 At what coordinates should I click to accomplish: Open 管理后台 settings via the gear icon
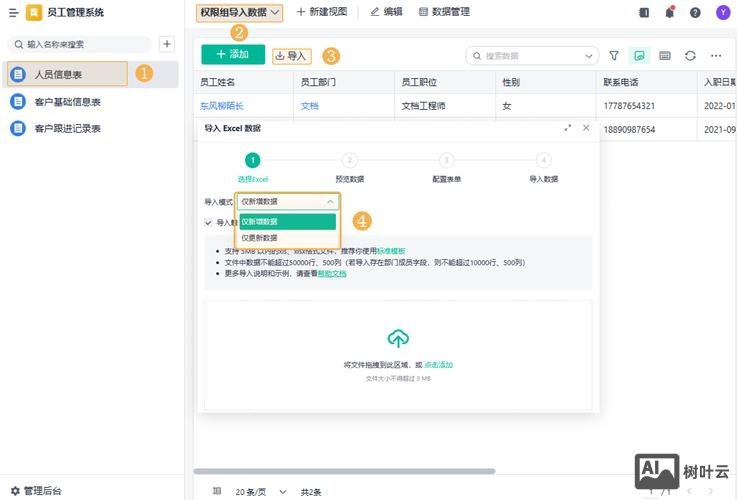click(x=15, y=491)
